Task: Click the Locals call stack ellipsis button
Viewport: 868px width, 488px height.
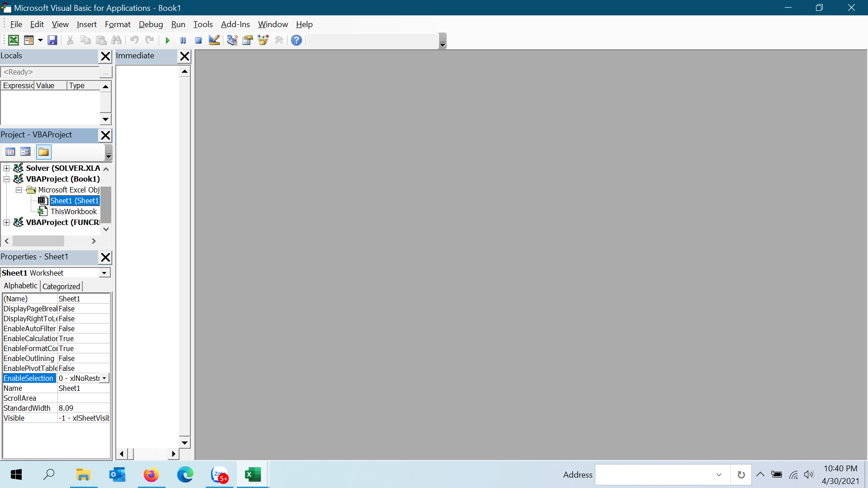Action: point(106,72)
